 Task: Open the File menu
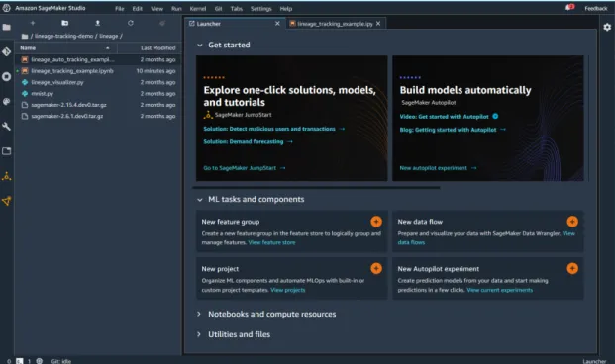click(x=119, y=9)
